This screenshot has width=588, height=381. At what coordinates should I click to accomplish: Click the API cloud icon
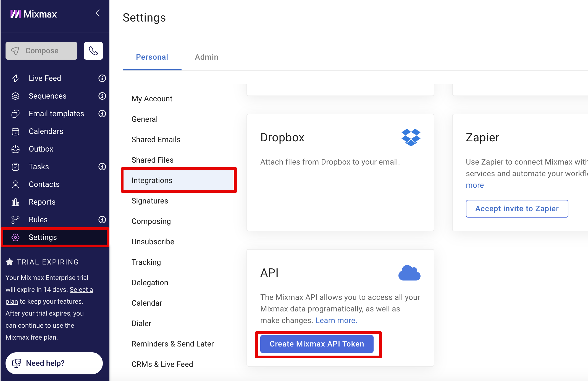point(409,273)
